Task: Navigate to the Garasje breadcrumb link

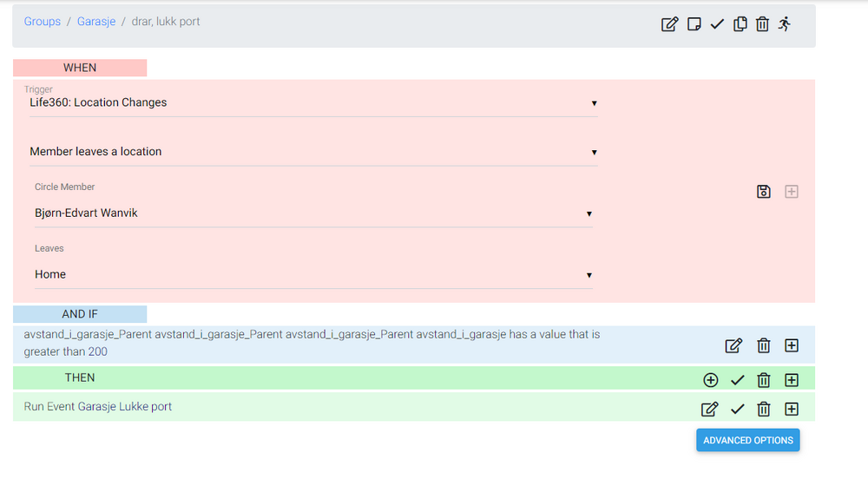Action: 96,22
